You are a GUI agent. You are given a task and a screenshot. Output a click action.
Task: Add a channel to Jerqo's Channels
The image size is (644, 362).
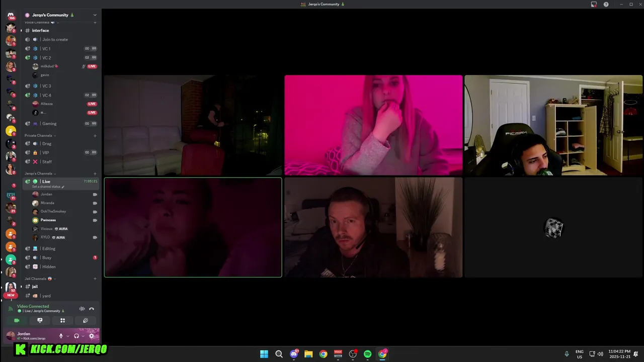[x=95, y=173]
